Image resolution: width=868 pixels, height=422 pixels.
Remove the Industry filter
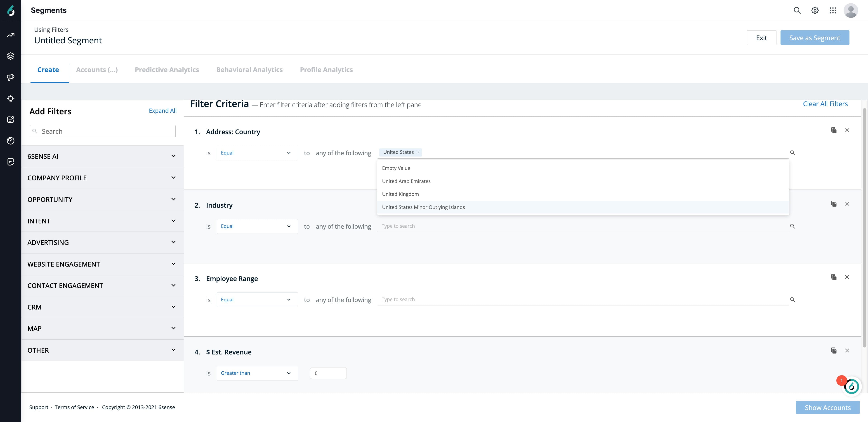coord(847,204)
